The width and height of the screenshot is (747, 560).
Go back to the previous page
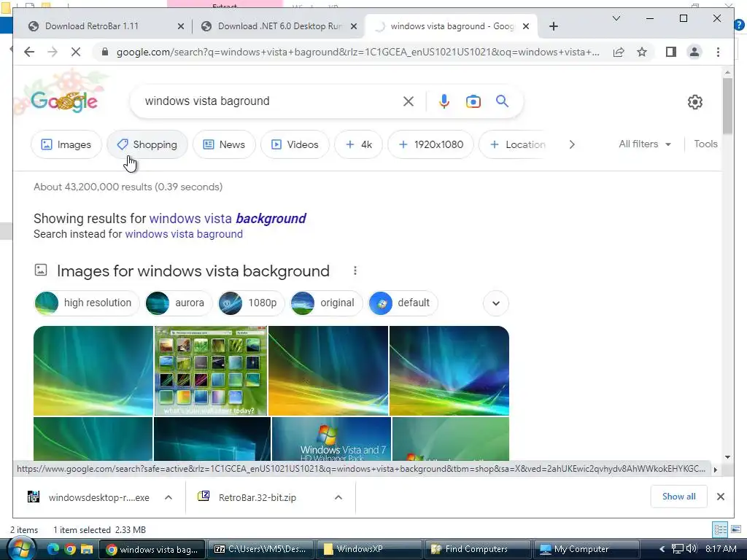(x=29, y=52)
